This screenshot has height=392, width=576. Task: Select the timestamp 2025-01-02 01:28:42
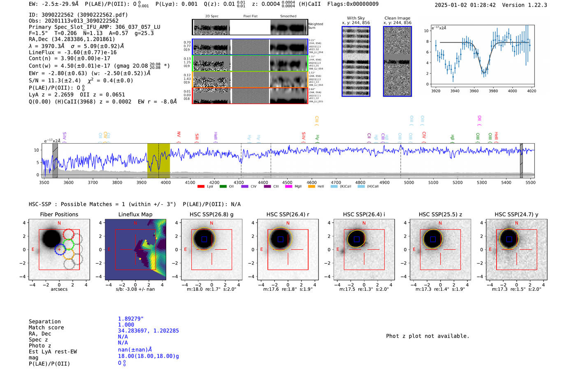click(x=465, y=5)
